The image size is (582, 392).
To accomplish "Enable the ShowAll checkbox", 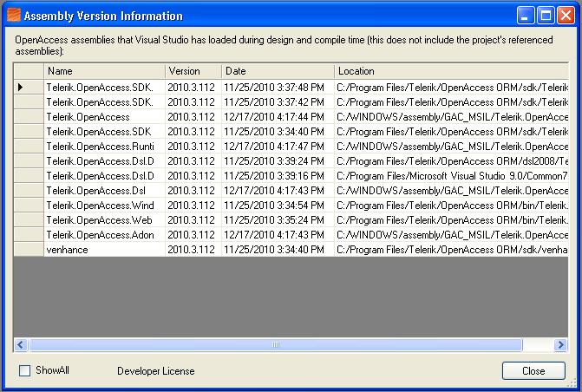I will pyautogui.click(x=24, y=370).
